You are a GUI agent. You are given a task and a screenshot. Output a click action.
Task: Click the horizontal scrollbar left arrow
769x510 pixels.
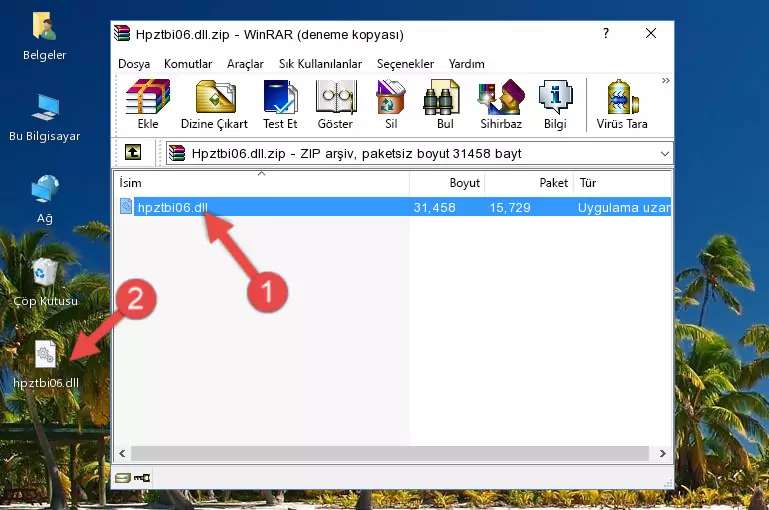[x=122, y=454]
